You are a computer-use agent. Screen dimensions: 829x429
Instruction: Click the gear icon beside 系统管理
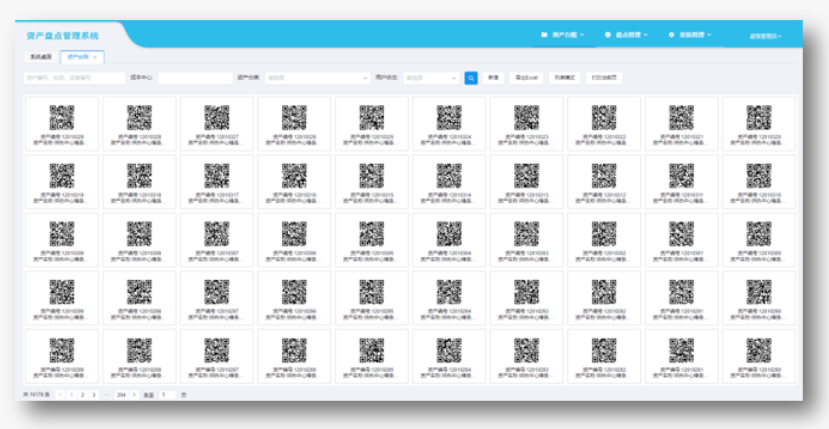pos(671,35)
